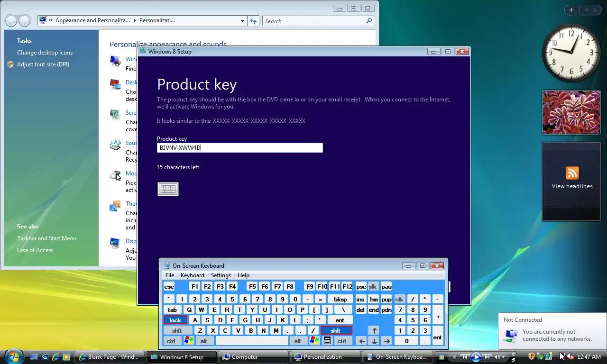Viewport: 607px width, 364px height.
Task: Open Taskbar and Start Menu link
Action: click(46, 238)
